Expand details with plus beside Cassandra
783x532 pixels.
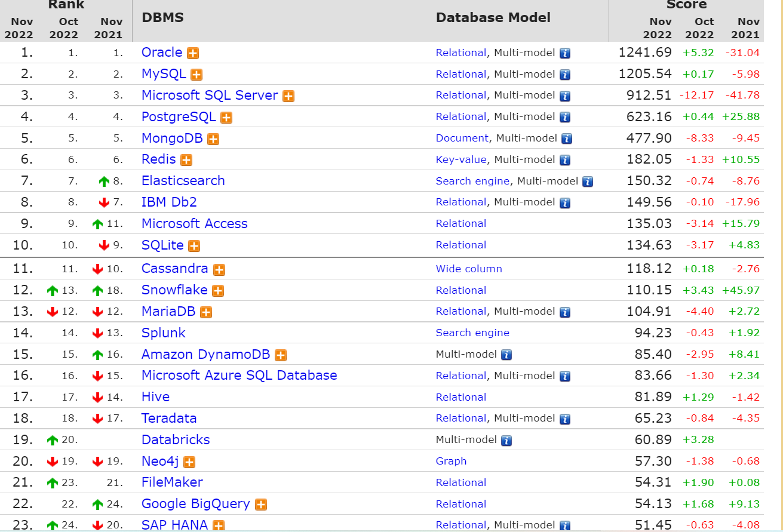pos(219,270)
